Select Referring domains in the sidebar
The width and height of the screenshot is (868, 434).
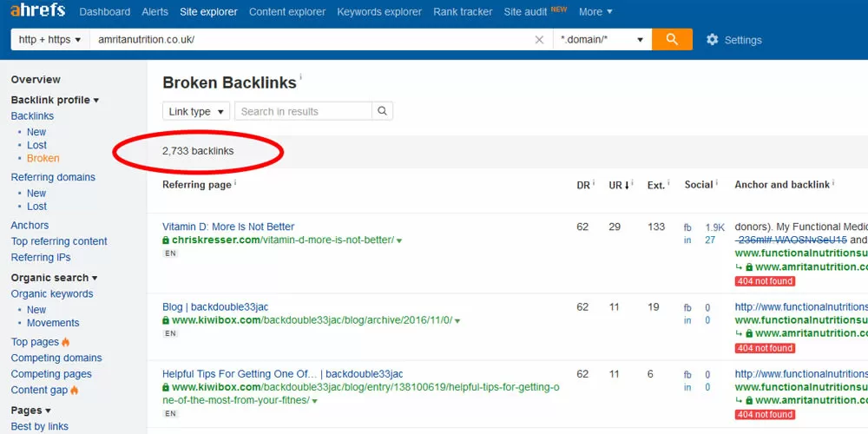(53, 177)
